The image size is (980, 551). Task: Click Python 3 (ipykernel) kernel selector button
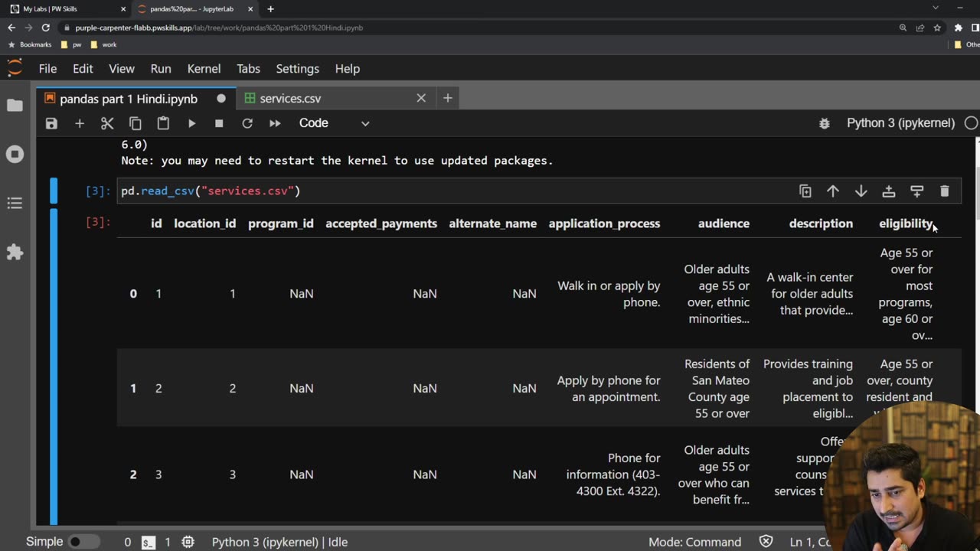900,123
